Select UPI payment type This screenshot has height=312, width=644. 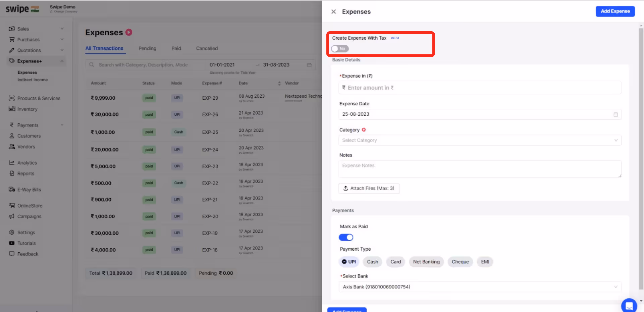click(349, 262)
